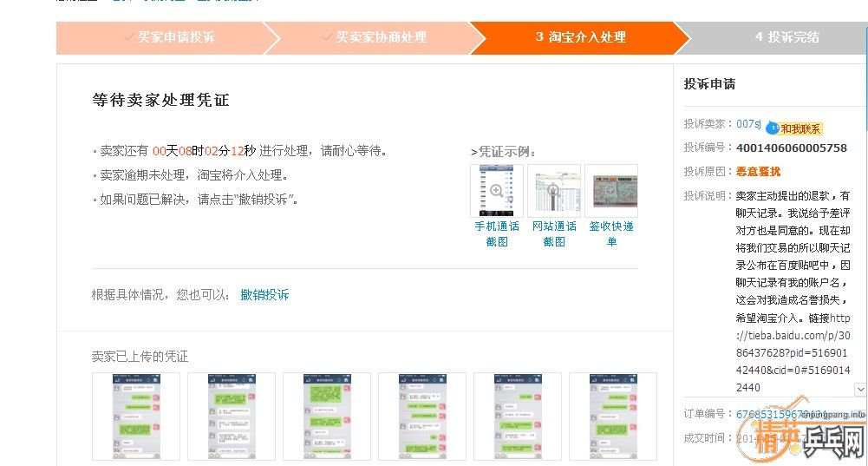Click the 签收快递单 link text

pyautogui.click(x=611, y=233)
